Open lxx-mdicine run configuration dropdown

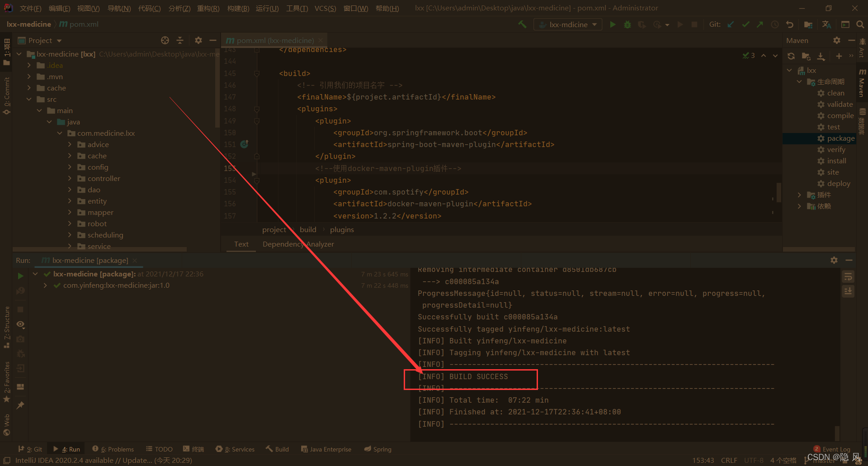point(568,24)
